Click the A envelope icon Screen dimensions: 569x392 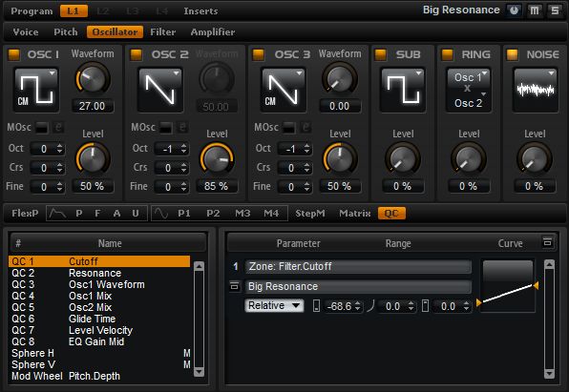(116, 214)
